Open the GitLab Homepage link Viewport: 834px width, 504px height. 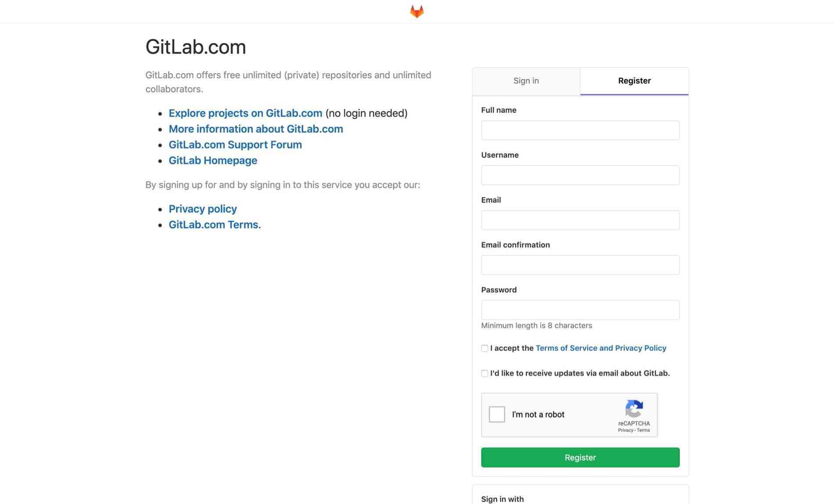[213, 160]
